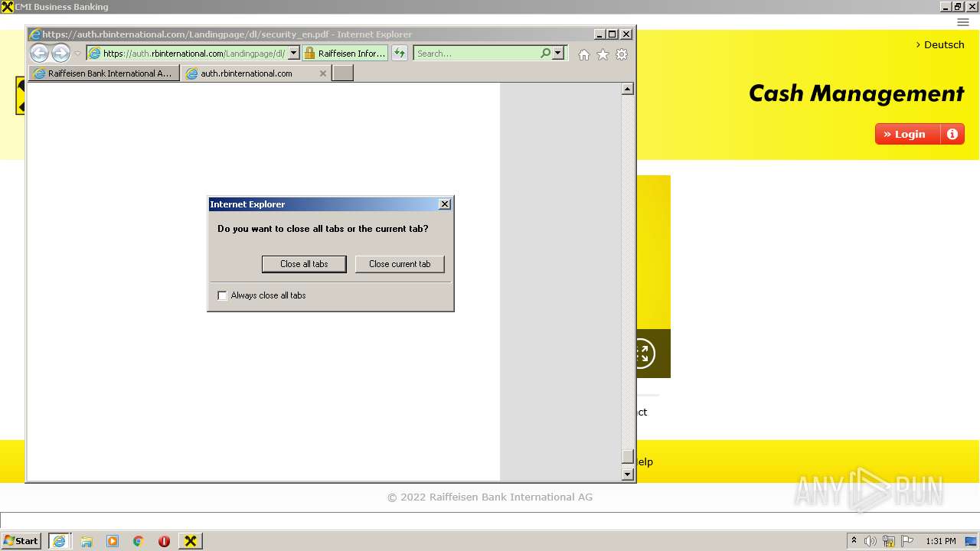Click the Raiffeisen copyright footer text
980x551 pixels.
tap(490, 497)
